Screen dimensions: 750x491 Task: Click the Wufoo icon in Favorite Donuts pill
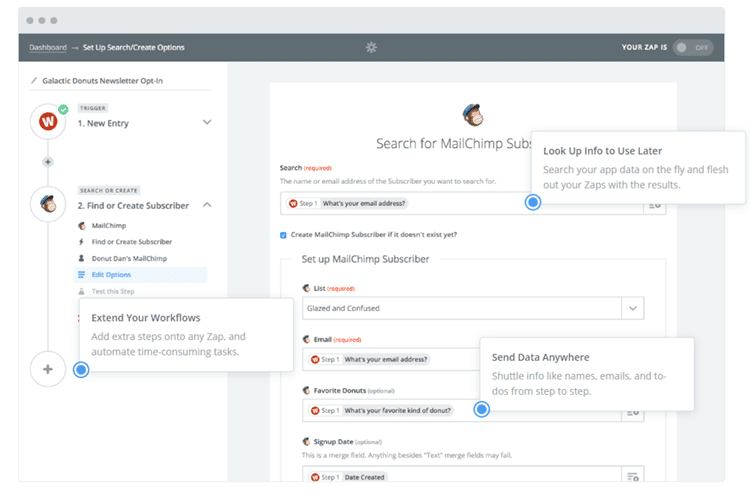click(315, 411)
